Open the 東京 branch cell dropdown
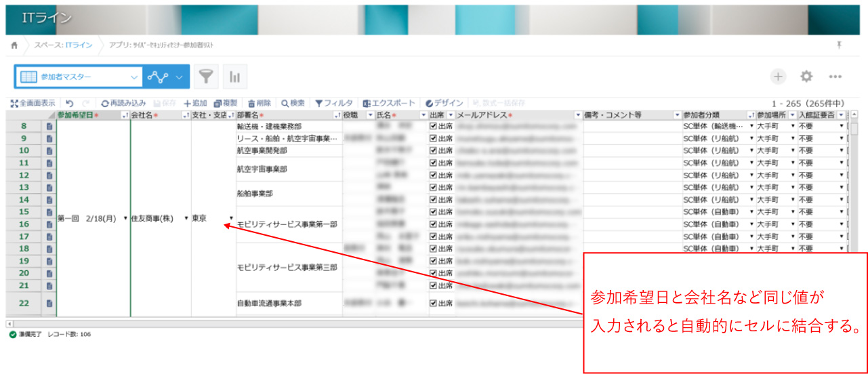 click(231, 218)
